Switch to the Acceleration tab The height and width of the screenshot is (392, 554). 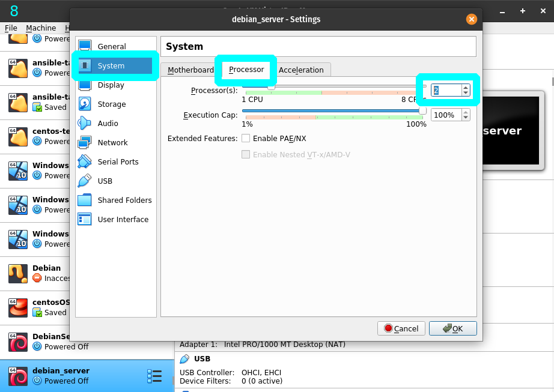(x=301, y=70)
